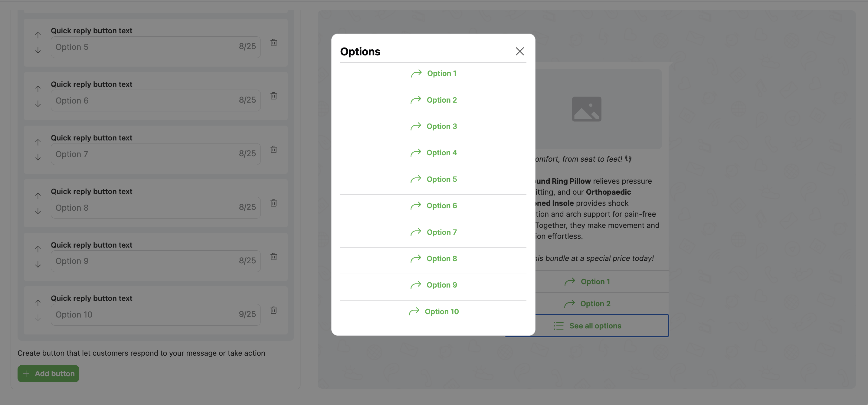
Task: Edit the Option 9 text field
Action: click(x=145, y=261)
